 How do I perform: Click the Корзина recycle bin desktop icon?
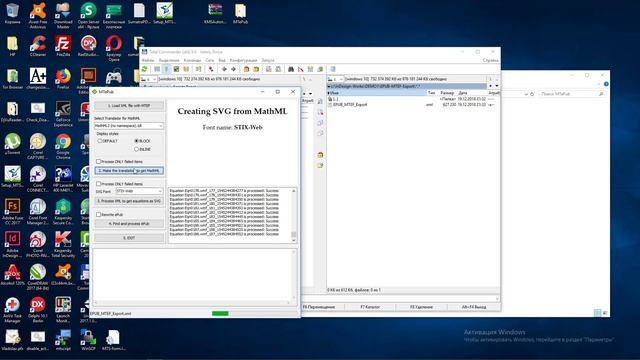click(13, 13)
